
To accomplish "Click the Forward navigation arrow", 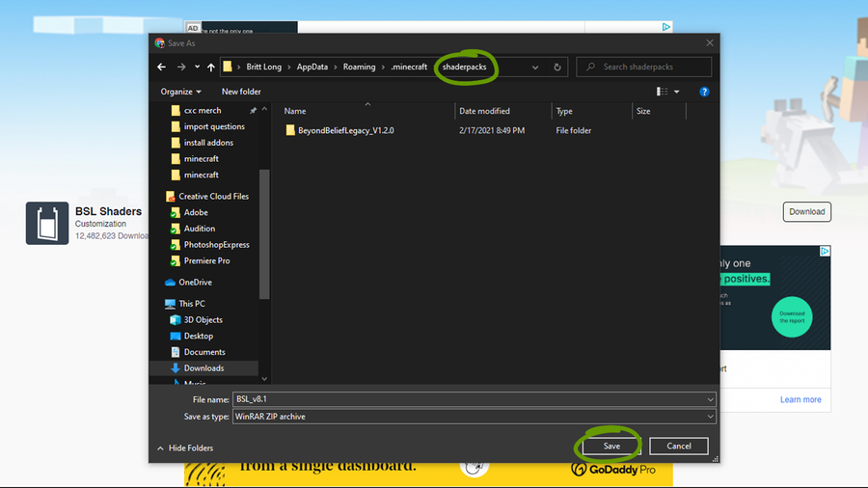I will coord(180,68).
